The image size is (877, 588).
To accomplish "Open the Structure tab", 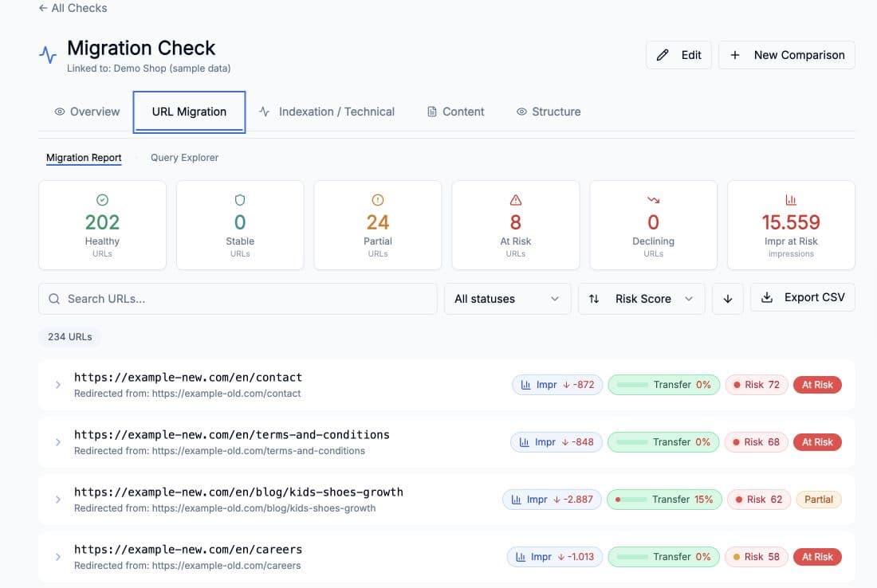I will click(549, 112).
